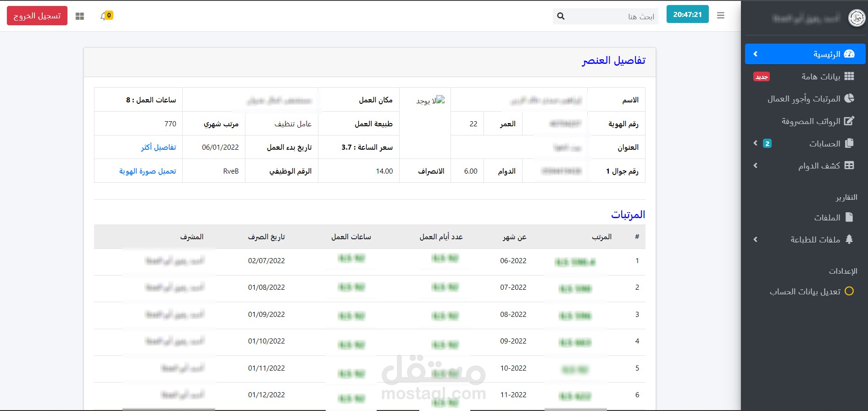Click the dashboard gauge icon beside "الرئيسية"

click(849, 54)
